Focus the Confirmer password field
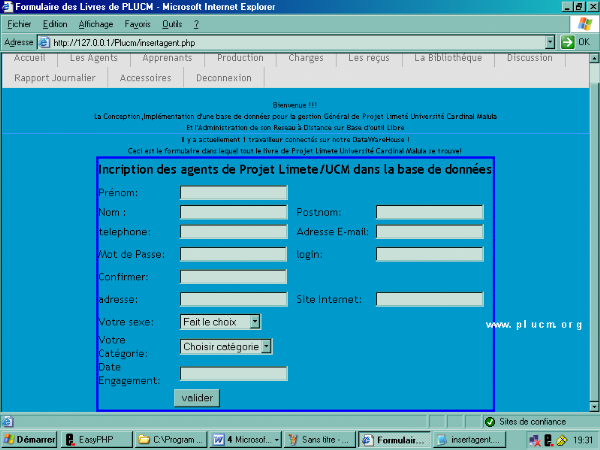The height and width of the screenshot is (450, 600). point(233,277)
